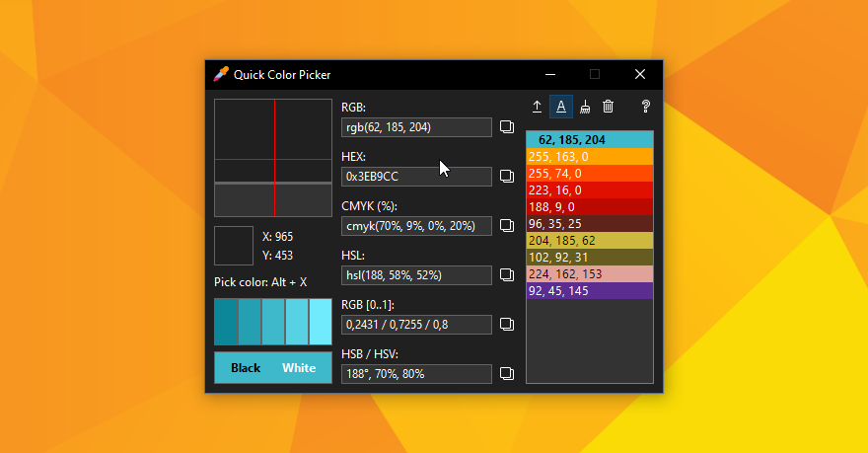Click the darkest teal shade swatch

point(226,322)
